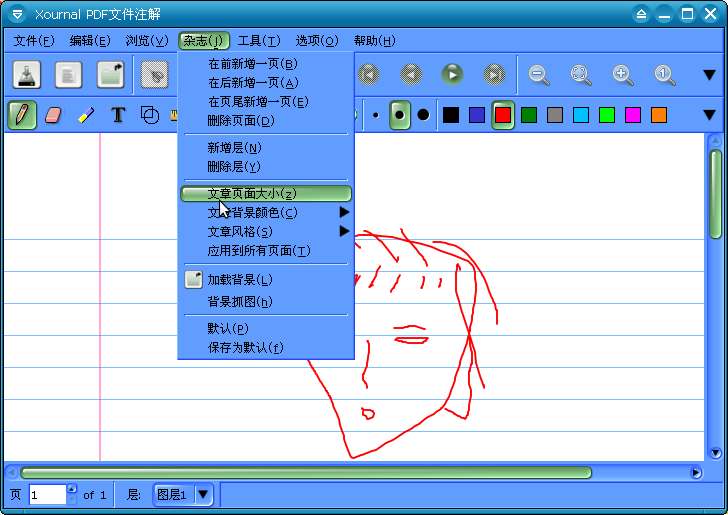Click the shade window button in title bar
728x515 pixels.
641,13
